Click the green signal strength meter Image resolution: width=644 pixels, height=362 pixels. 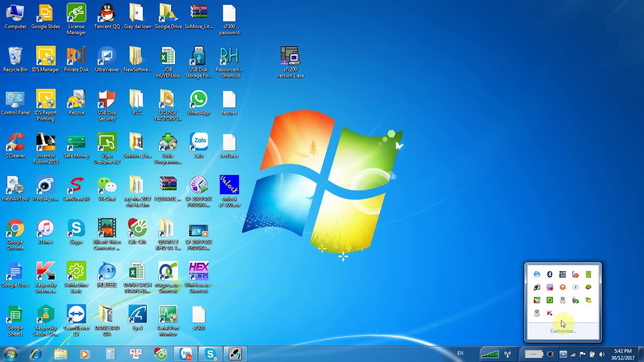490,354
